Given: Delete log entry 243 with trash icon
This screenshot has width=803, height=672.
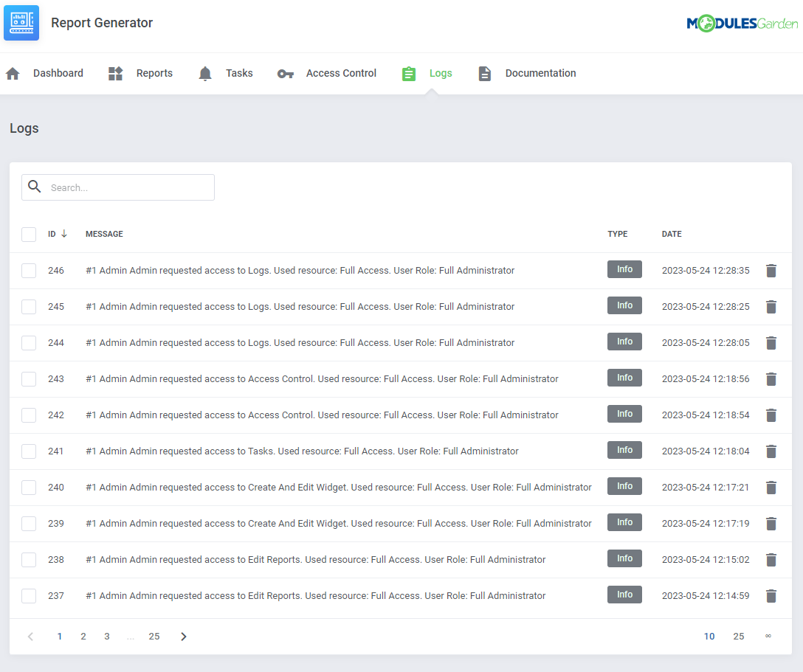Looking at the screenshot, I should tap(771, 378).
